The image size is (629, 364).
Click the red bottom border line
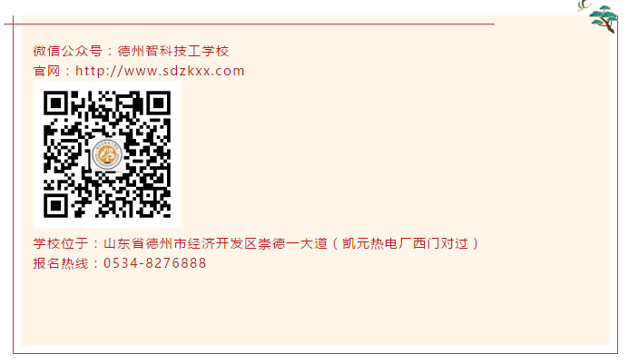315,354
